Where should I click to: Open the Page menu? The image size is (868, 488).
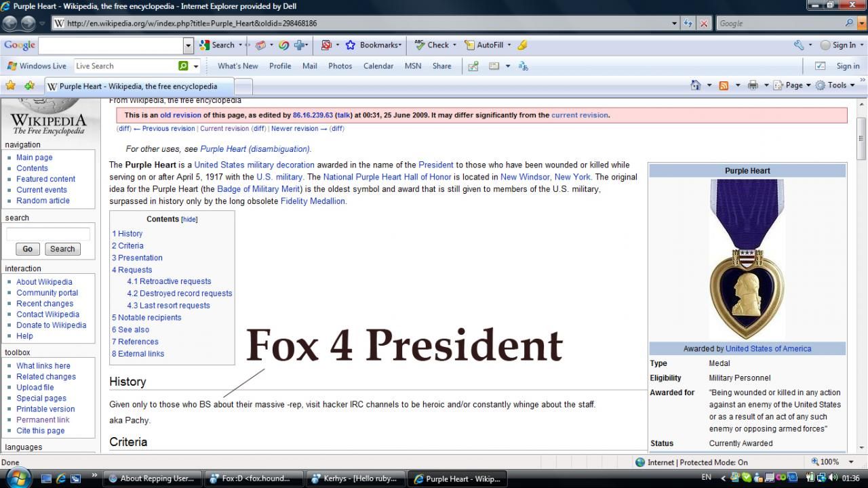click(x=793, y=85)
